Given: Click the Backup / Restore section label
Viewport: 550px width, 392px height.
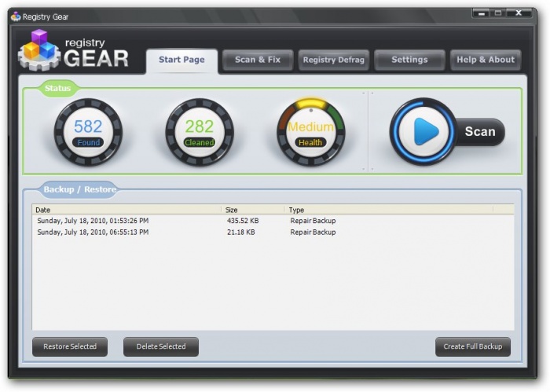Looking at the screenshot, I should point(80,189).
